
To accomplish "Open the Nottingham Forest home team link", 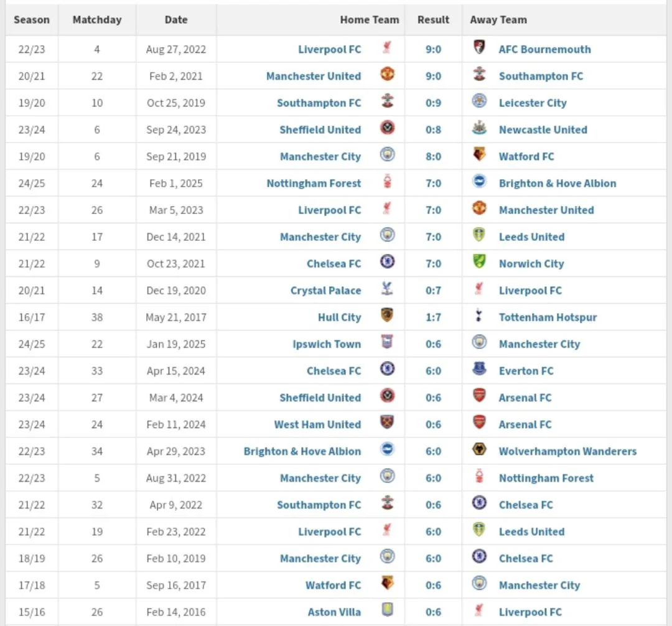I will tap(314, 184).
